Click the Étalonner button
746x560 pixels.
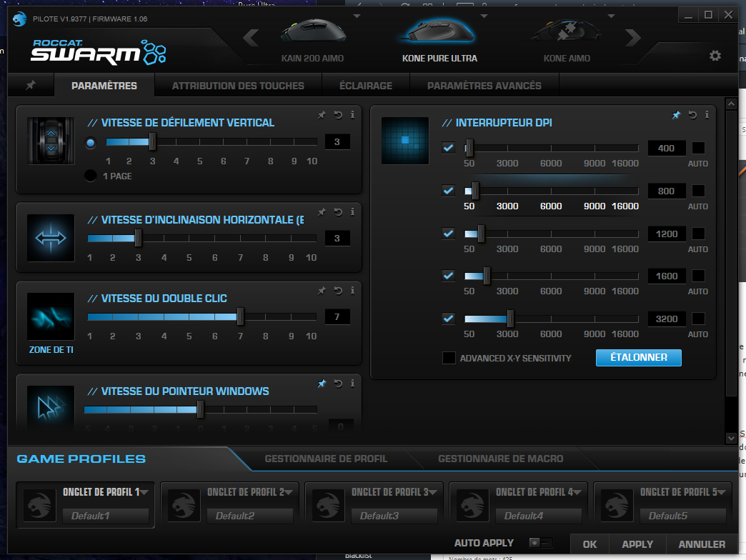coord(638,358)
